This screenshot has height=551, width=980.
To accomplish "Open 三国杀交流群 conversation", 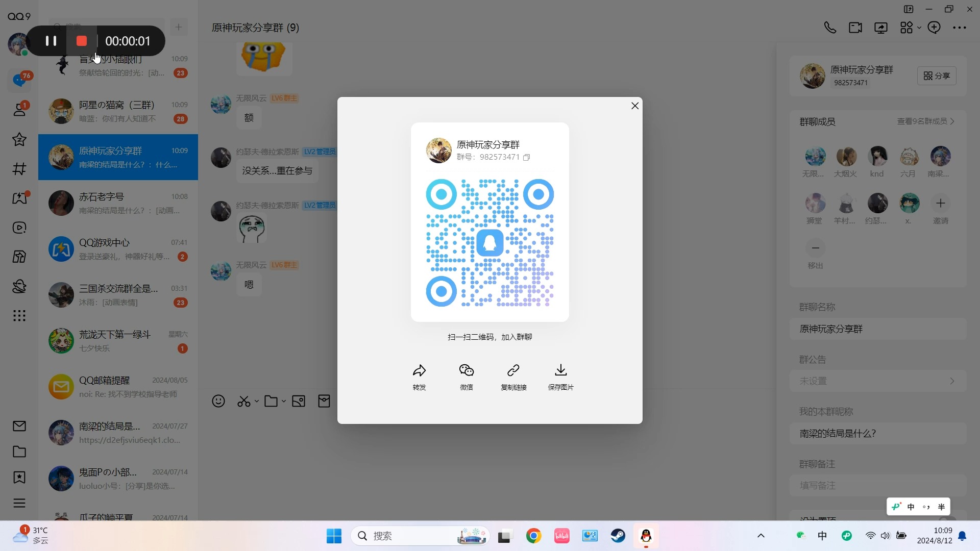I will point(118,295).
